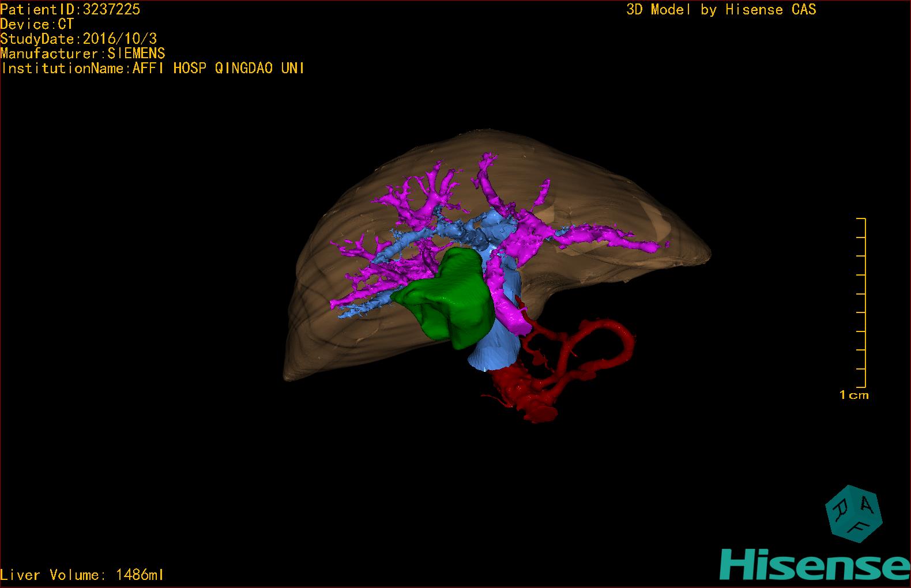Click the InstitutionName:AFFI HOSP QINGDAO UNI text
Image resolution: width=911 pixels, height=588 pixels.
153,68
